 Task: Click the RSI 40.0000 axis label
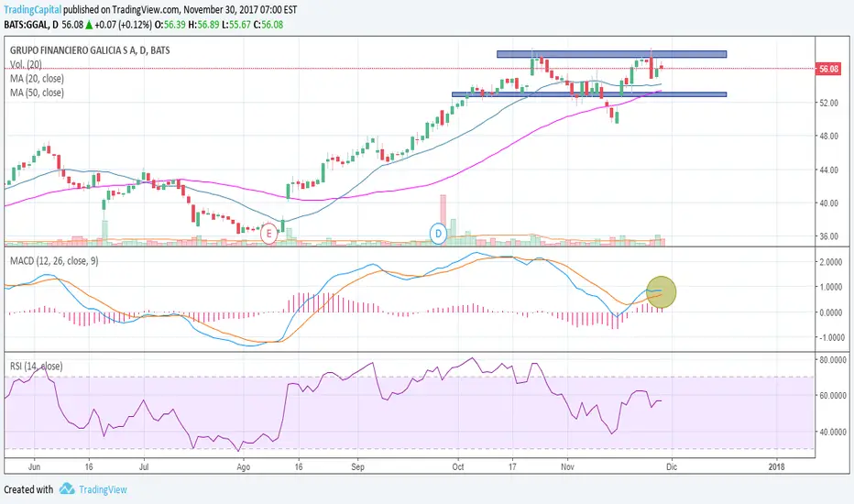tap(832, 433)
